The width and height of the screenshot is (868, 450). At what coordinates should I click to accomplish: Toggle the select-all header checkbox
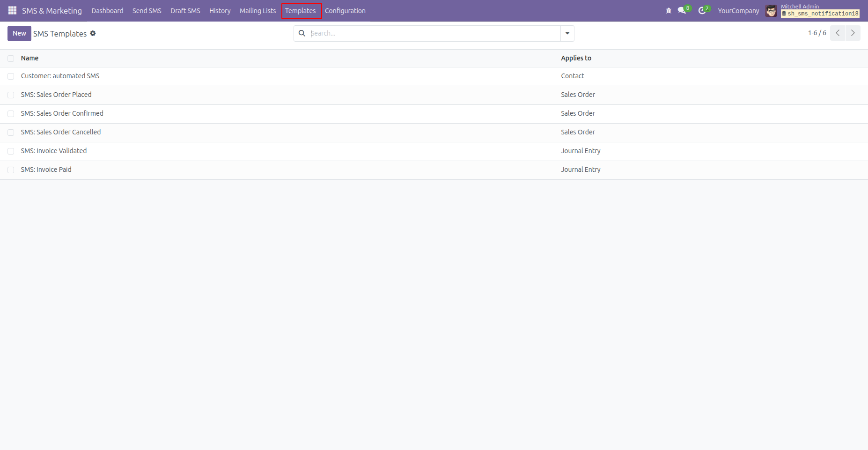tap(11, 59)
